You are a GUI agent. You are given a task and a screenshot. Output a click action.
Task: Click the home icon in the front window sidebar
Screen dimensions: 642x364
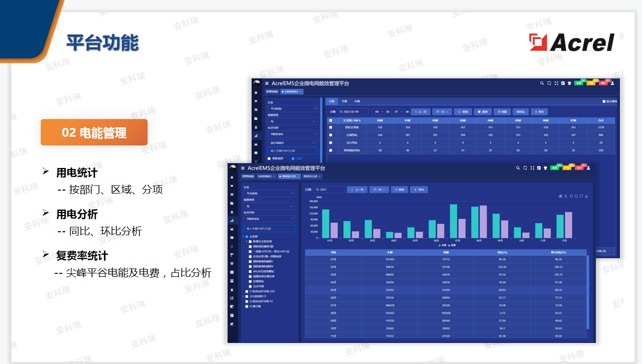click(x=232, y=177)
